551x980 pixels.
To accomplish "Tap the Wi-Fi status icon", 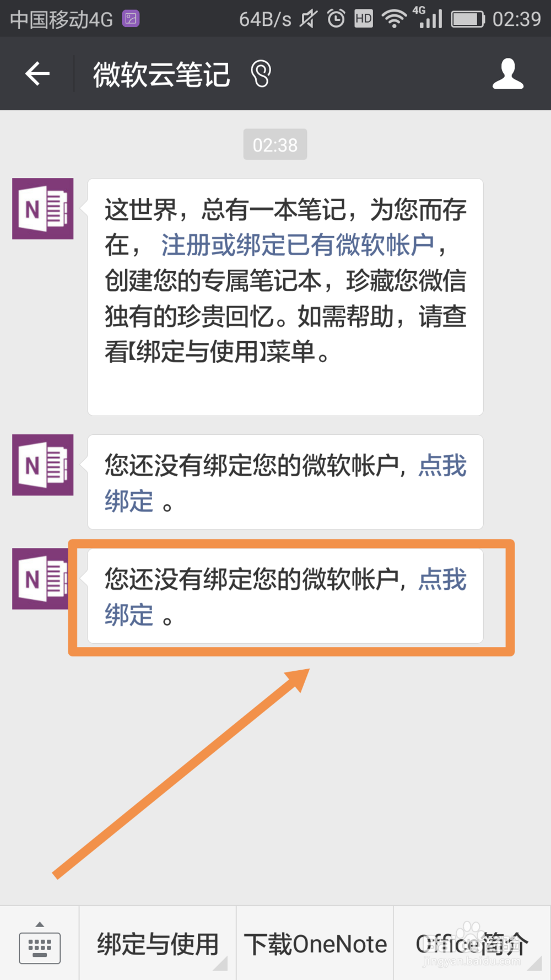I will click(x=394, y=19).
